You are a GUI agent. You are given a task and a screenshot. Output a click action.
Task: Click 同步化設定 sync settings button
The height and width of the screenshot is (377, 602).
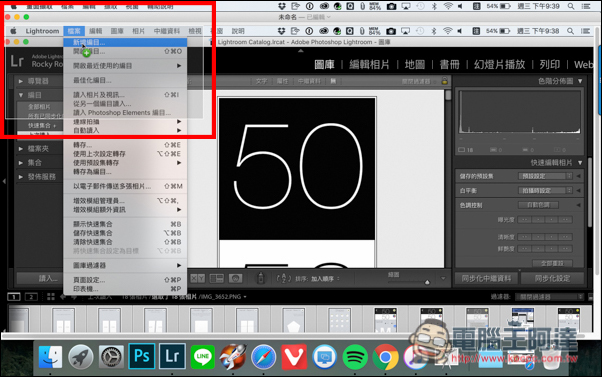click(x=552, y=278)
